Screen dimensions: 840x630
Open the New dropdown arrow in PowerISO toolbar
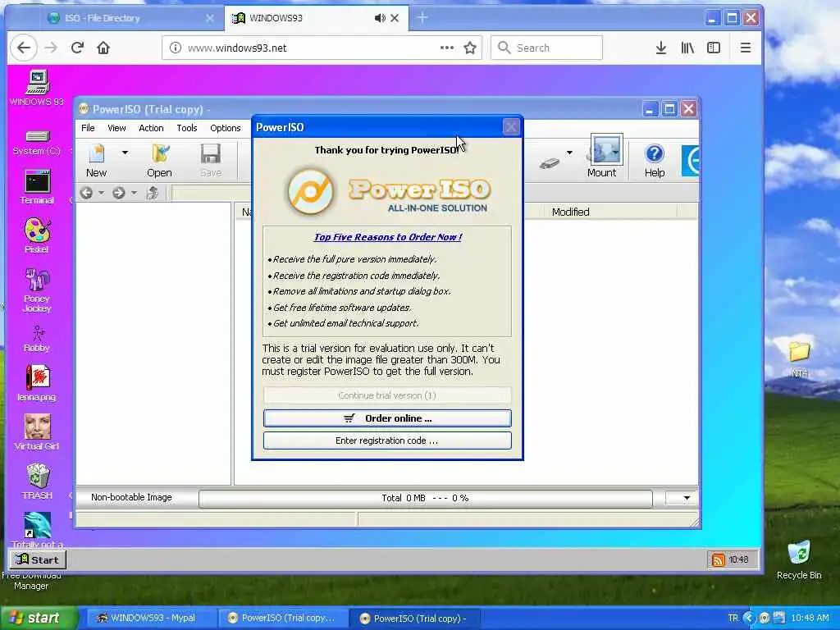(x=125, y=153)
